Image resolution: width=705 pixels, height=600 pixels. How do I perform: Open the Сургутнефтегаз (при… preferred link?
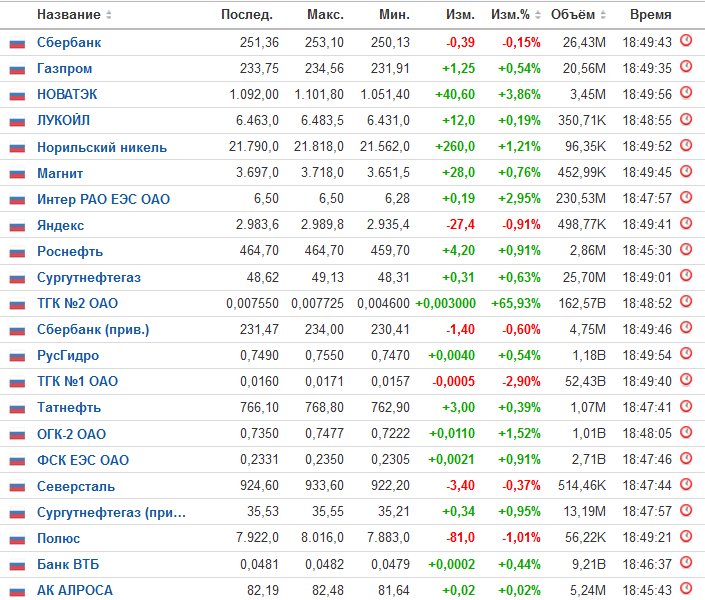pyautogui.click(x=112, y=512)
